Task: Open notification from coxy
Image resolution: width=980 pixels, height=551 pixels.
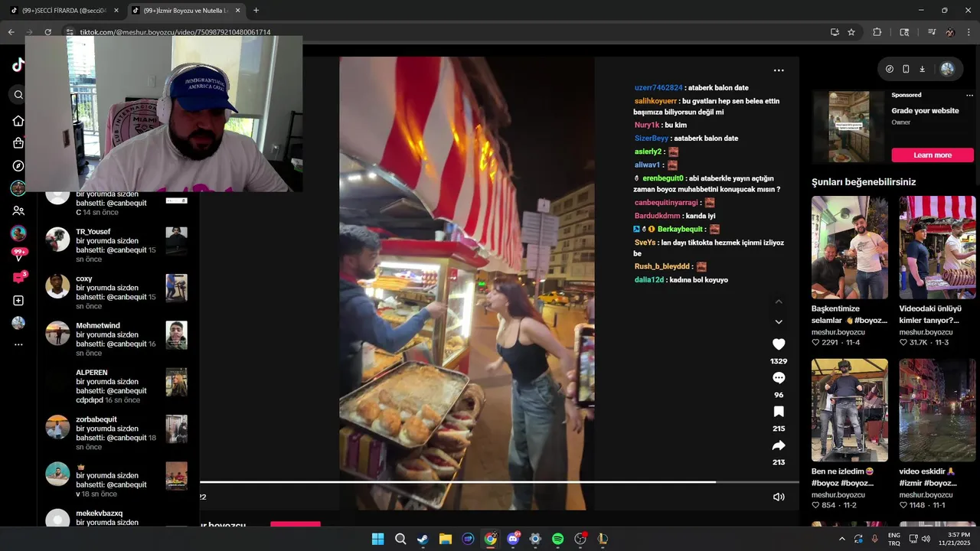Action: [118, 292]
